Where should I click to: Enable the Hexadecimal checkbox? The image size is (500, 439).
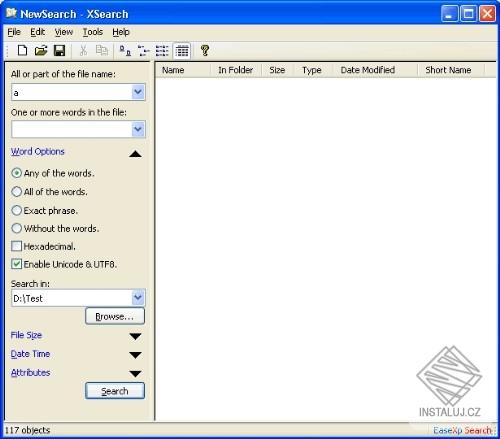tap(16, 246)
